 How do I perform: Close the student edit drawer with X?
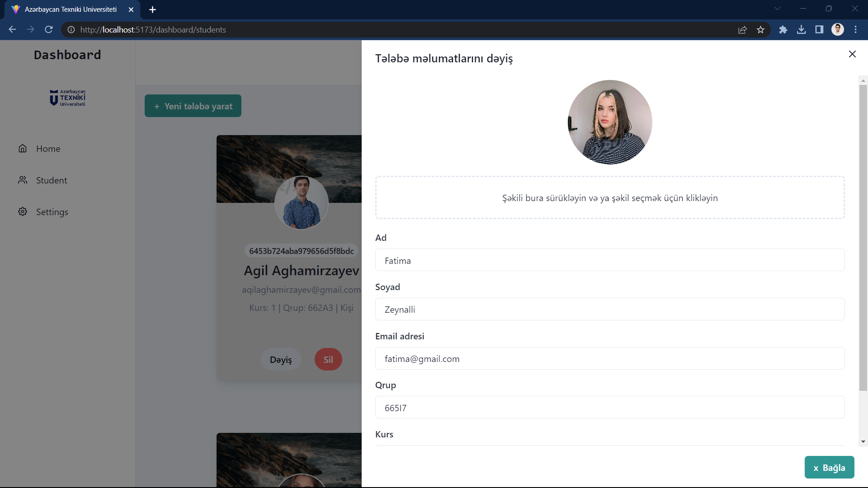click(x=852, y=54)
